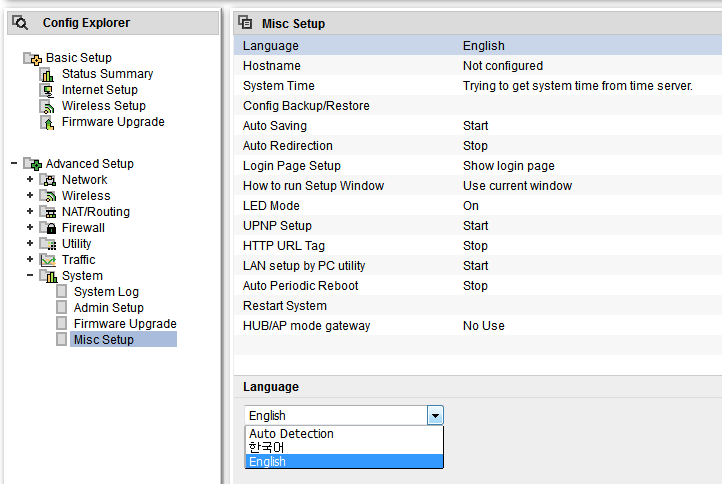Expand the Network tree node

(30, 179)
